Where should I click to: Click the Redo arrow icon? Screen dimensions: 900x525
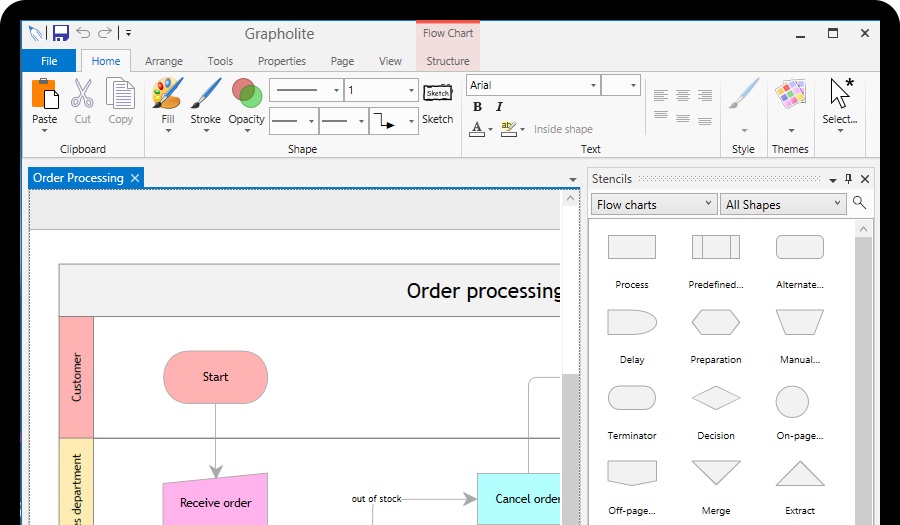[x=104, y=33]
